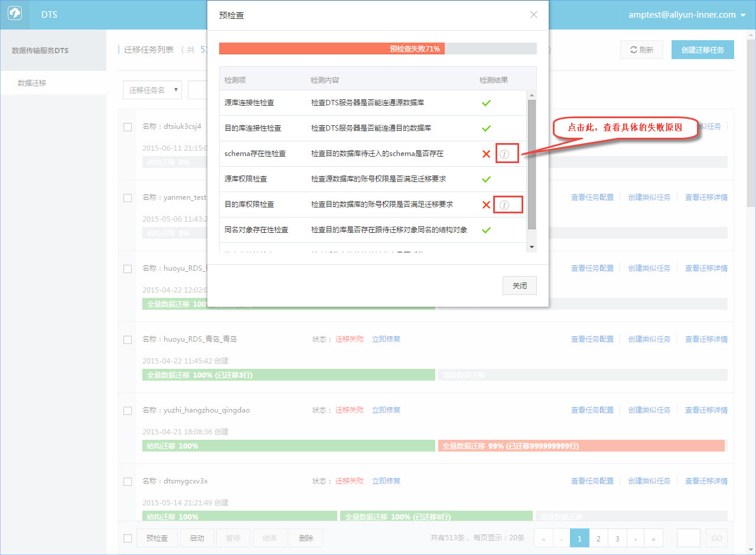Viewport: 756px width, 555px height.
Task: Click the 源库权限检查 row text
Action: 246,179
